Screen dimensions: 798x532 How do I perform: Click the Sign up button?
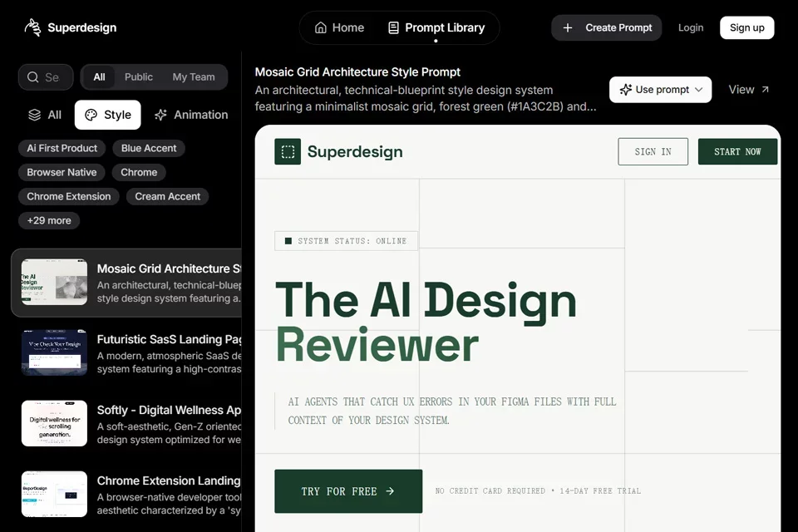point(747,27)
